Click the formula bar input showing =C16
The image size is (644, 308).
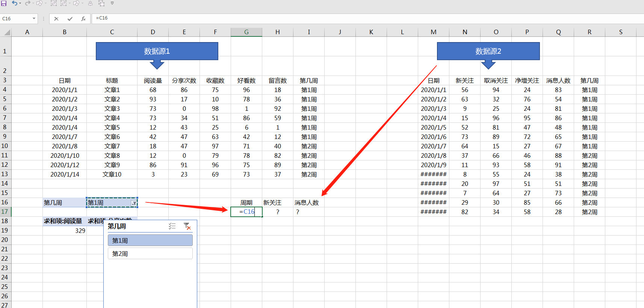tap(338, 18)
